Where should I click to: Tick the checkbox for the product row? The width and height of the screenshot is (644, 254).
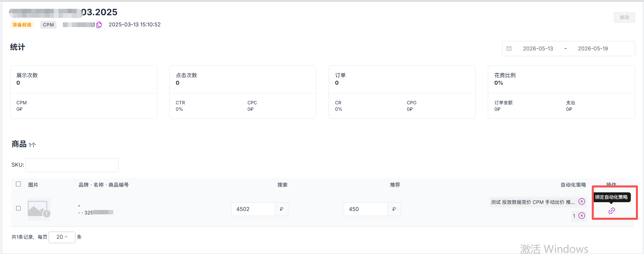(19, 208)
